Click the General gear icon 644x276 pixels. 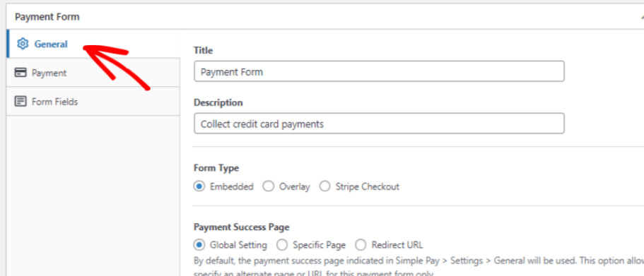click(23, 44)
